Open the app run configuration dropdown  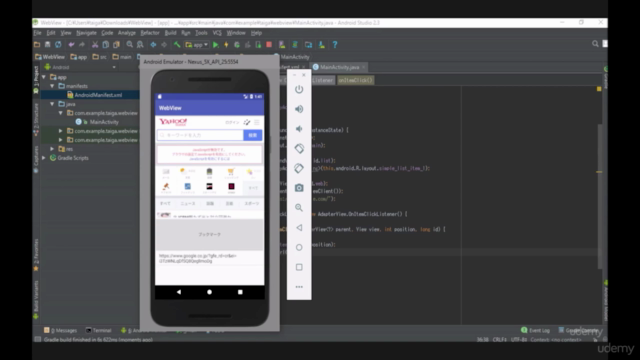point(197,44)
